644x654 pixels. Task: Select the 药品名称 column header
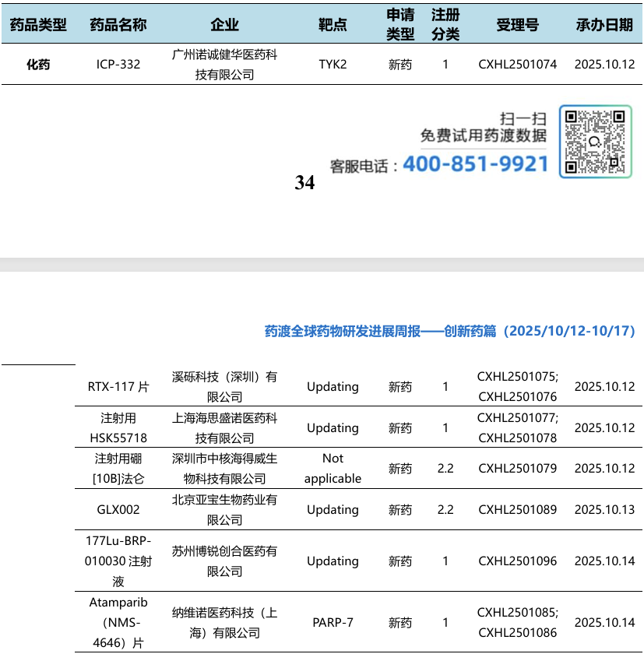pyautogui.click(x=118, y=25)
